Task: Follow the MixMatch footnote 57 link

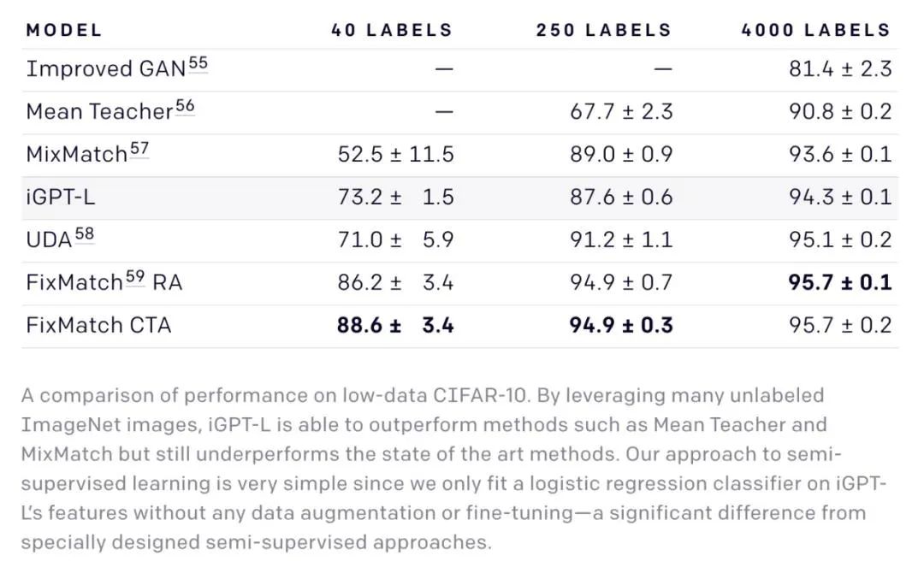Action: tap(139, 150)
